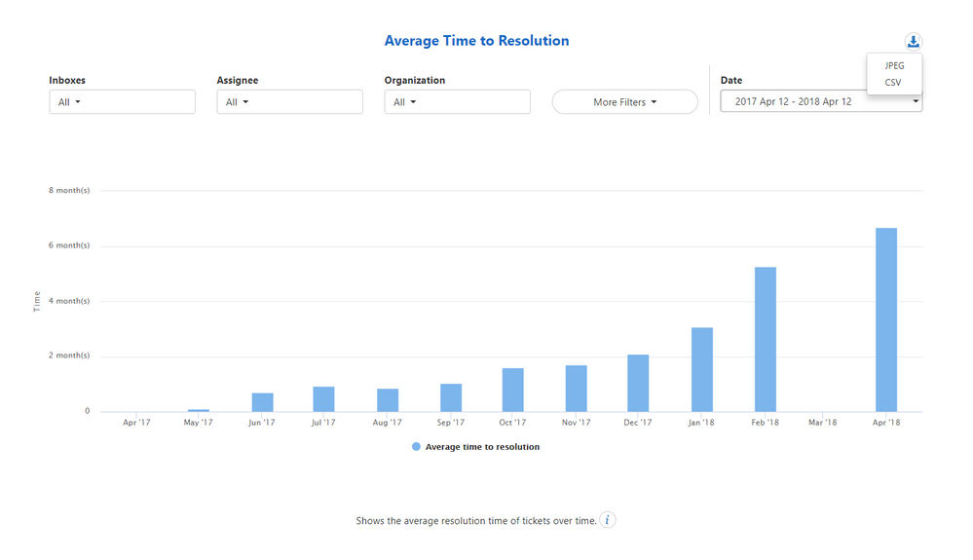Open the Organization filter dropdown
The width and height of the screenshot is (973, 560).
pyautogui.click(x=458, y=101)
